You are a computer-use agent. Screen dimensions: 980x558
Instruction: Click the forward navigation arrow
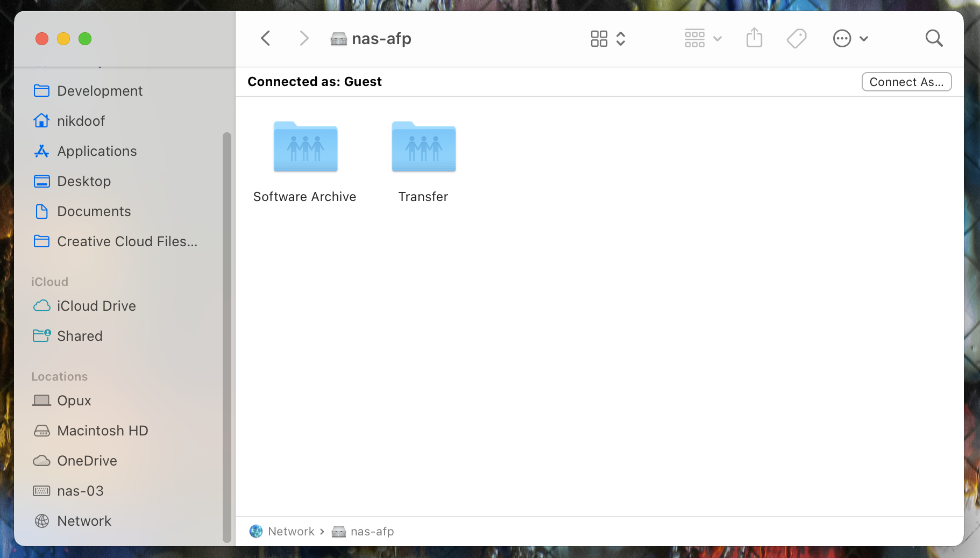coord(304,39)
